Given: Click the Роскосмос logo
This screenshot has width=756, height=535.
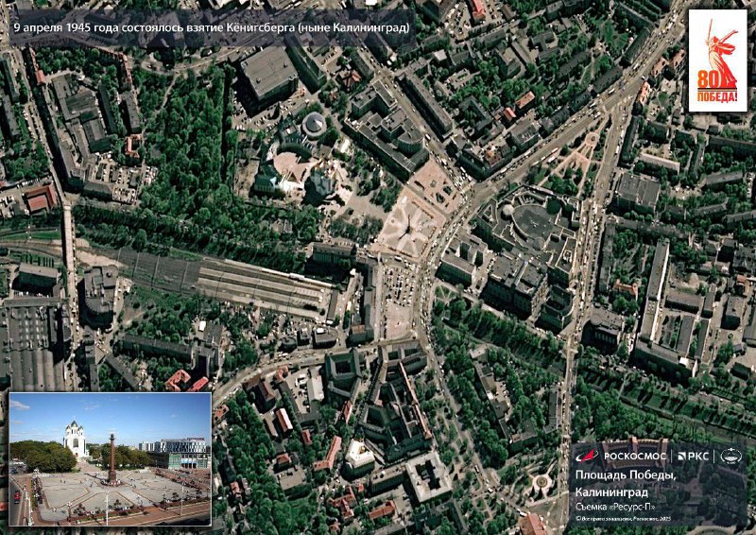Looking at the screenshot, I should [x=623, y=456].
